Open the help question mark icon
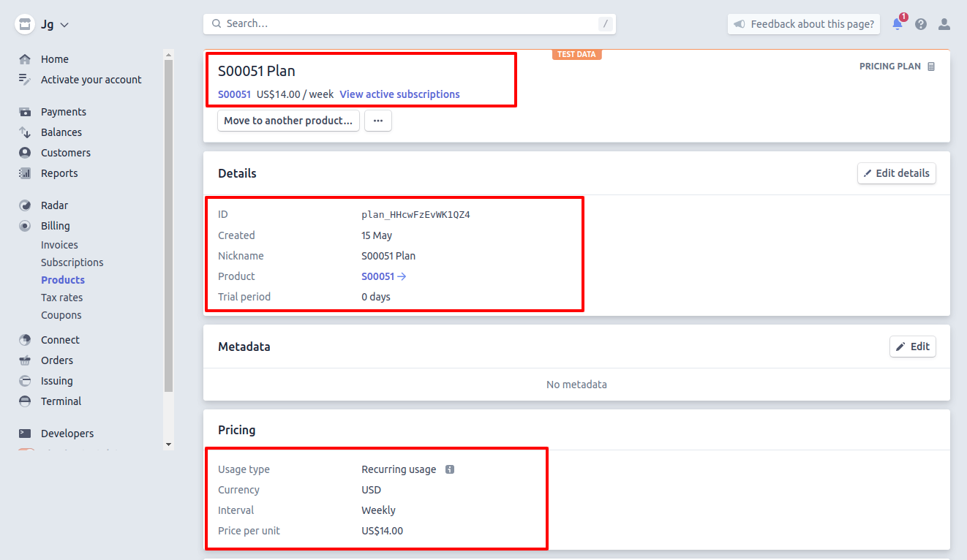Viewport: 967px width, 560px height. coord(921,24)
